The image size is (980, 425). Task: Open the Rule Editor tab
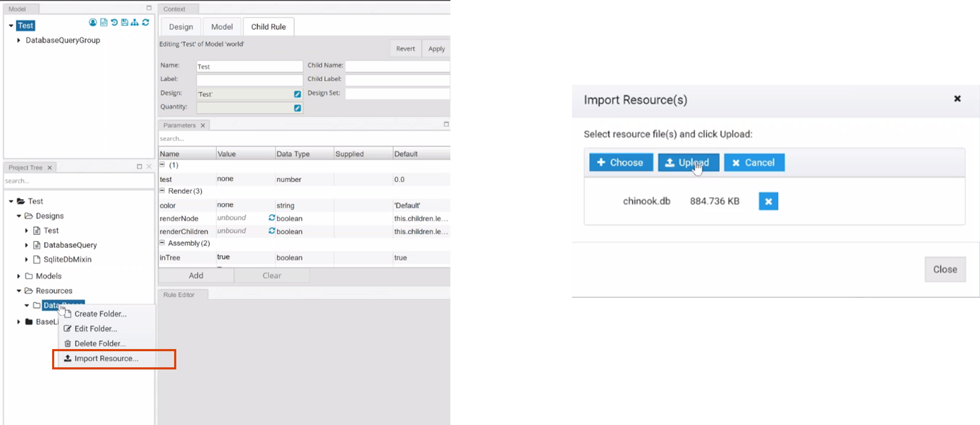(179, 295)
